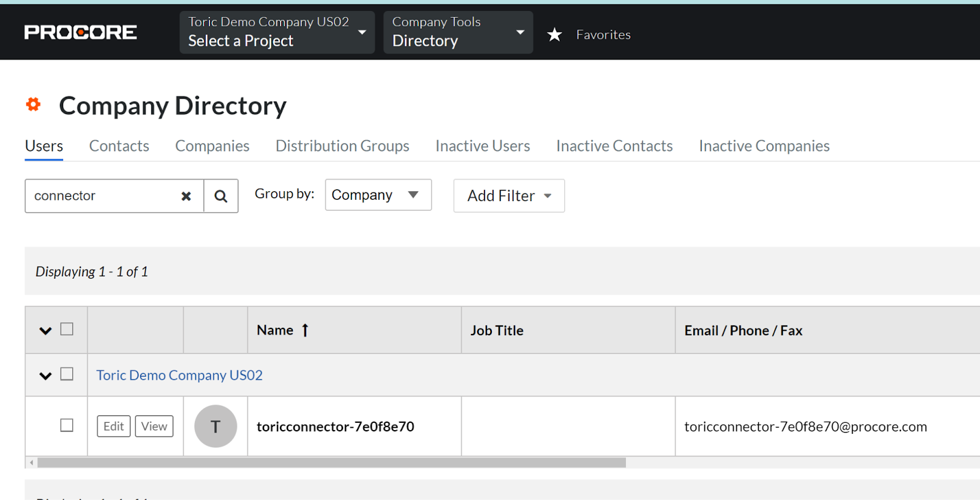This screenshot has height=500, width=980.
Task: Click the Name sort arrow
Action: 305,330
